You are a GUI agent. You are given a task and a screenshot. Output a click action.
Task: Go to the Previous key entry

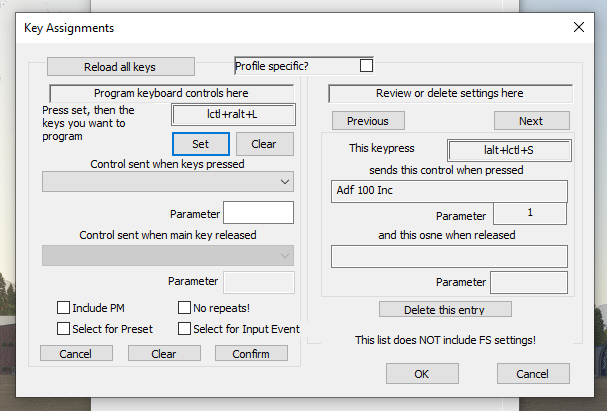point(367,121)
